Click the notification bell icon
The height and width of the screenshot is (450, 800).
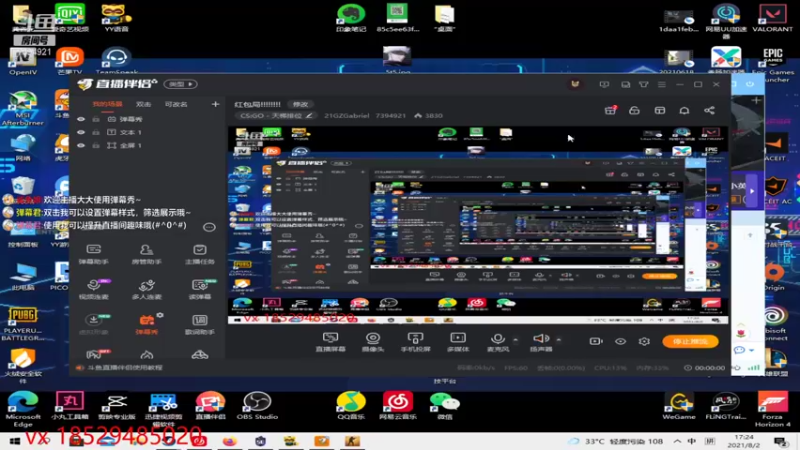point(685,110)
